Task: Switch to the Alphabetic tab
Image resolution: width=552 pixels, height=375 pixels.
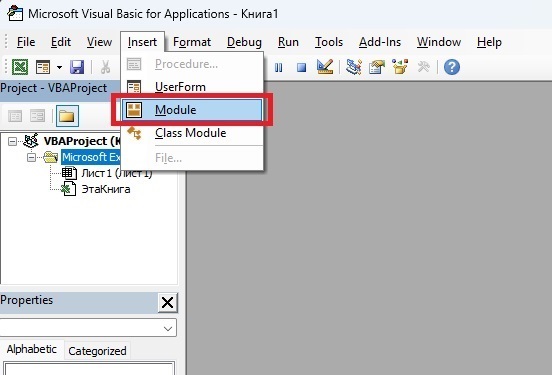Action: tap(31, 349)
